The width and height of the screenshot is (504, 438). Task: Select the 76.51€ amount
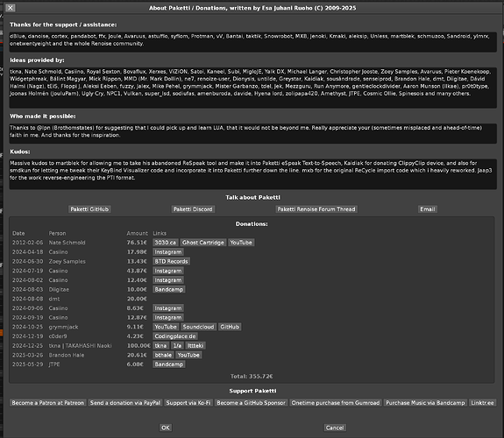137,243
